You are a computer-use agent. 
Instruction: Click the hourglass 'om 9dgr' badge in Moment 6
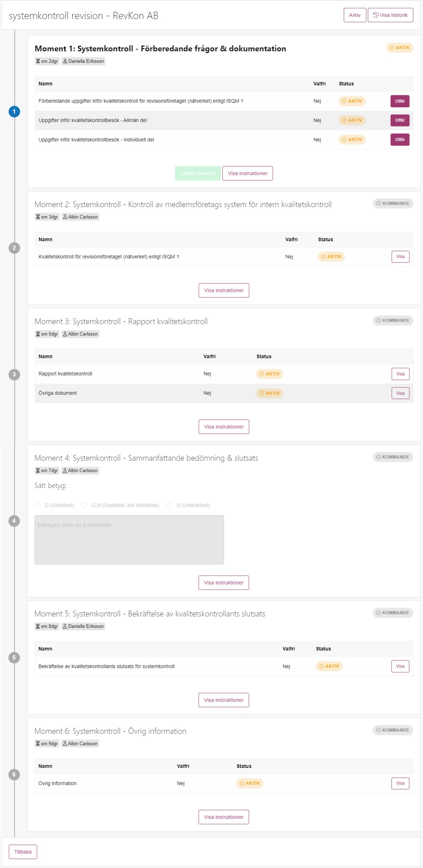click(47, 743)
